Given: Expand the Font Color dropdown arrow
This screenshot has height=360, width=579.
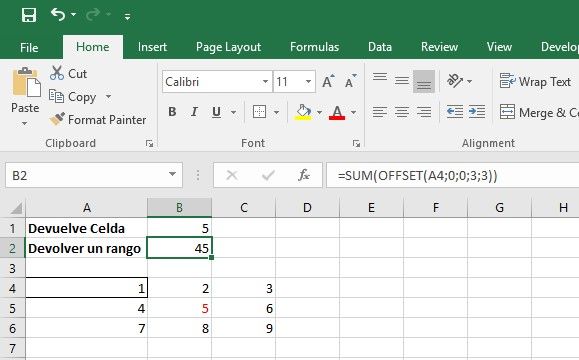Looking at the screenshot, I should tap(353, 112).
